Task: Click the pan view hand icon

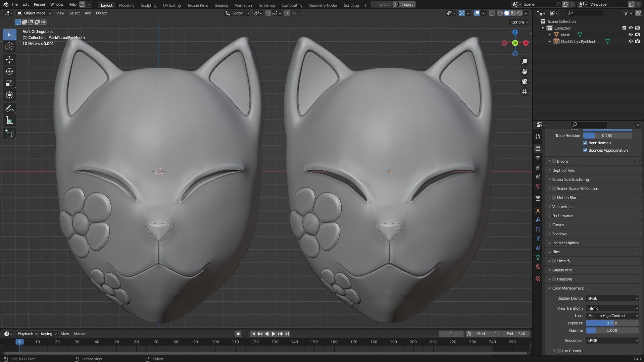Action: point(525,71)
